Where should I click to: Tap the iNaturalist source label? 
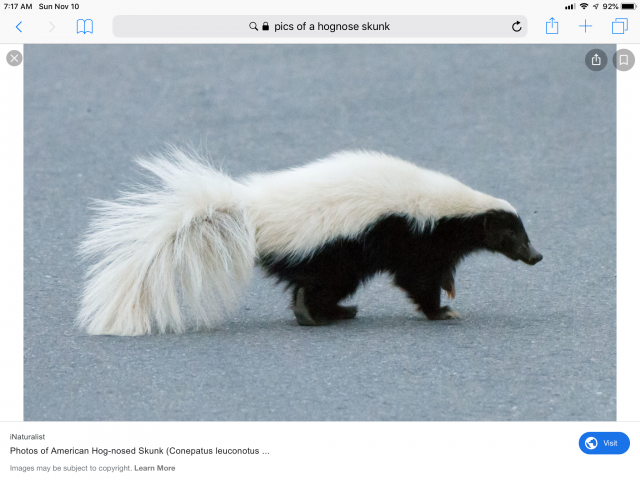point(27,437)
